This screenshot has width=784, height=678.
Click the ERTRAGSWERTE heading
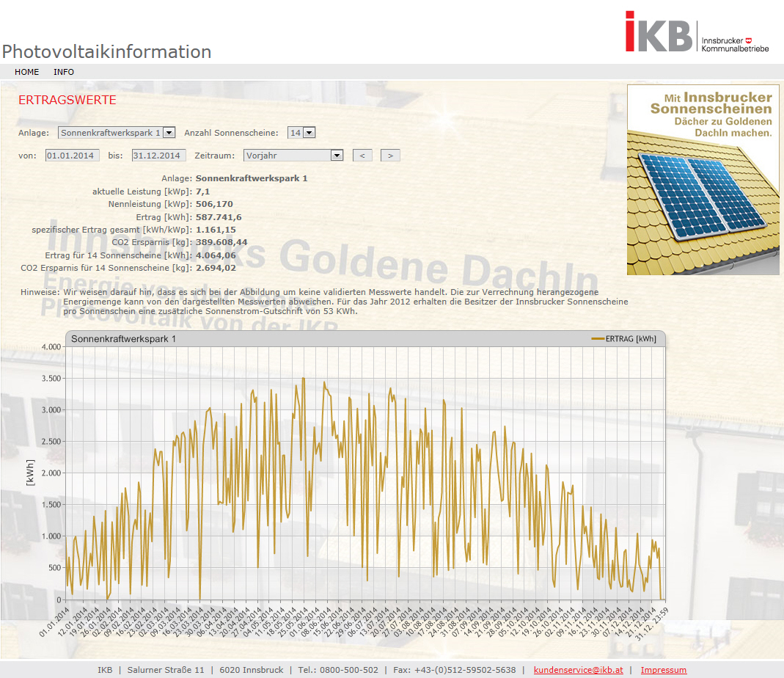pyautogui.click(x=67, y=100)
